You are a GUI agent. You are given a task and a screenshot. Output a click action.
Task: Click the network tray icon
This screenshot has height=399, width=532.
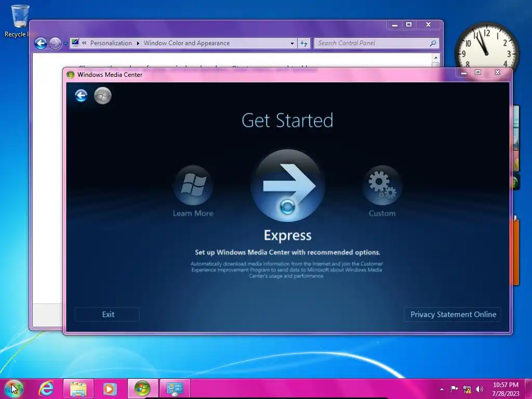(x=467, y=389)
